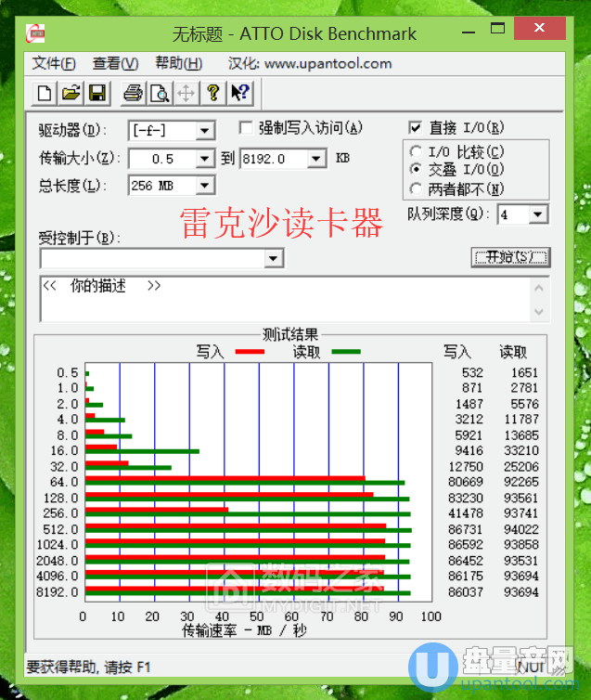This screenshot has width=591, height=700.
Task: Click the Save floppy disk icon
Action: pyautogui.click(x=97, y=93)
